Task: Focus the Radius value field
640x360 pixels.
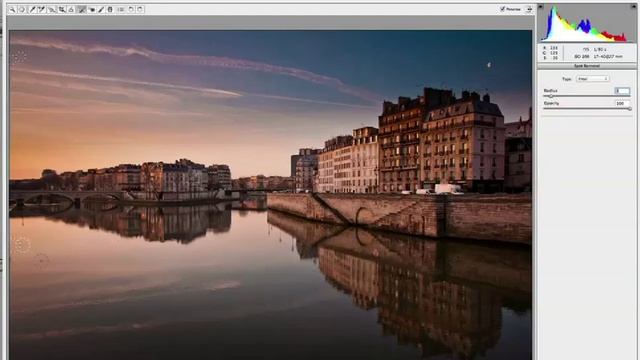Action: pos(622,91)
